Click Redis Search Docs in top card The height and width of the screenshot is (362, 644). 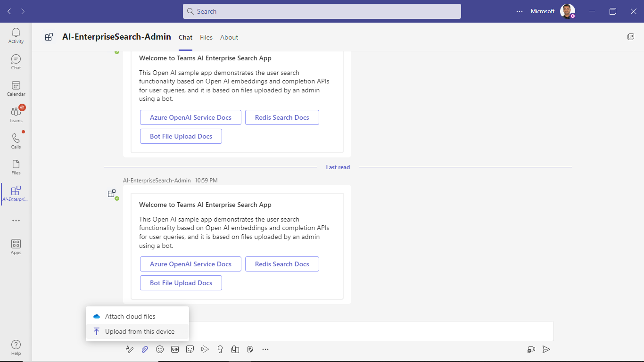coord(282,117)
